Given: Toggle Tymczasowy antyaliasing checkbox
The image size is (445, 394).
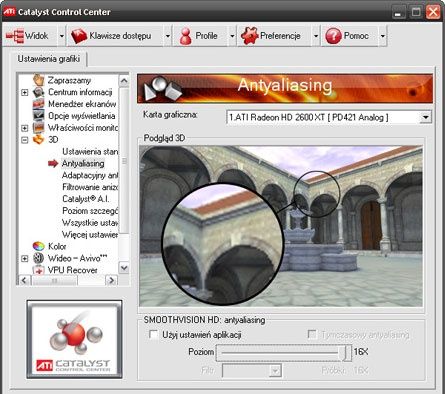Looking at the screenshot, I should click(x=312, y=334).
